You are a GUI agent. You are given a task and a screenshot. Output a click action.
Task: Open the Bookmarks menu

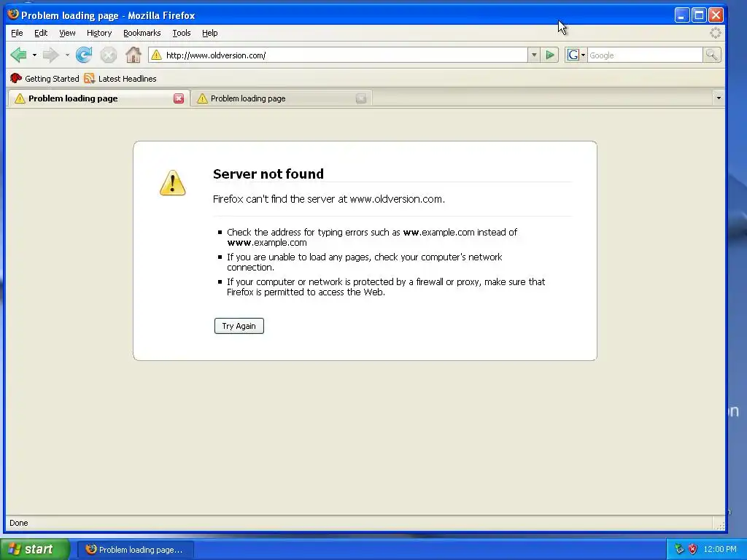(x=142, y=33)
